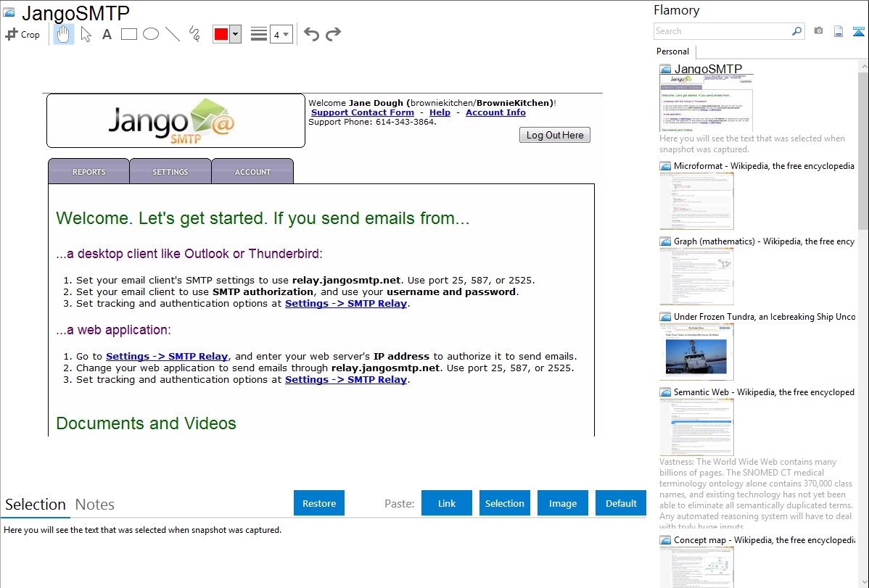Open the SETTINGS tab

170,171
